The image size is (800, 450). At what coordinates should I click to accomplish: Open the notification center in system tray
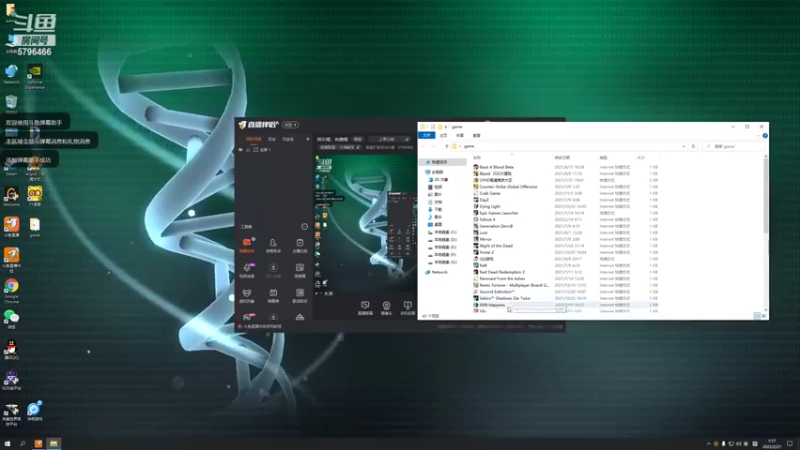(x=790, y=444)
